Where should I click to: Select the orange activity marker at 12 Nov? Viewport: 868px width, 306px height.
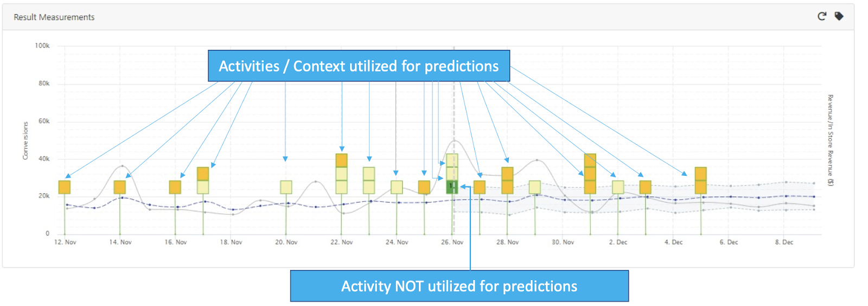(x=65, y=187)
